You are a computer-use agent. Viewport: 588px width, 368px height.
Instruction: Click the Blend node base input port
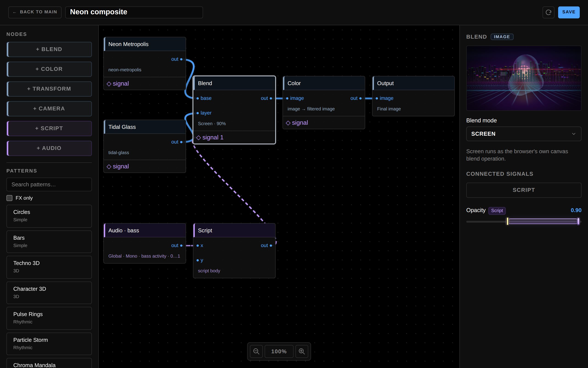[198, 98]
